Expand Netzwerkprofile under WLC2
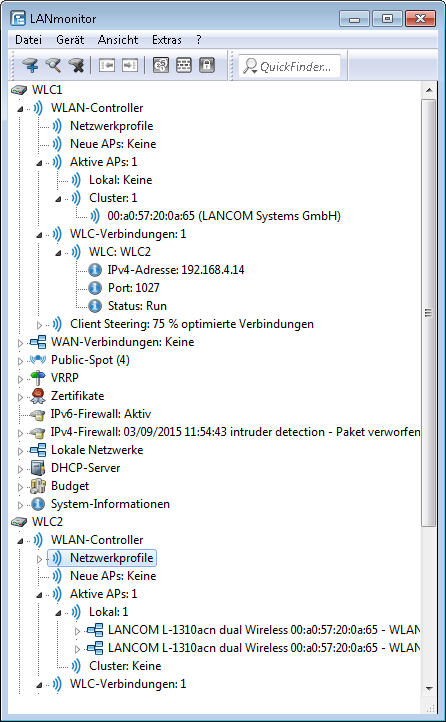This screenshot has width=446, height=722. point(39,559)
